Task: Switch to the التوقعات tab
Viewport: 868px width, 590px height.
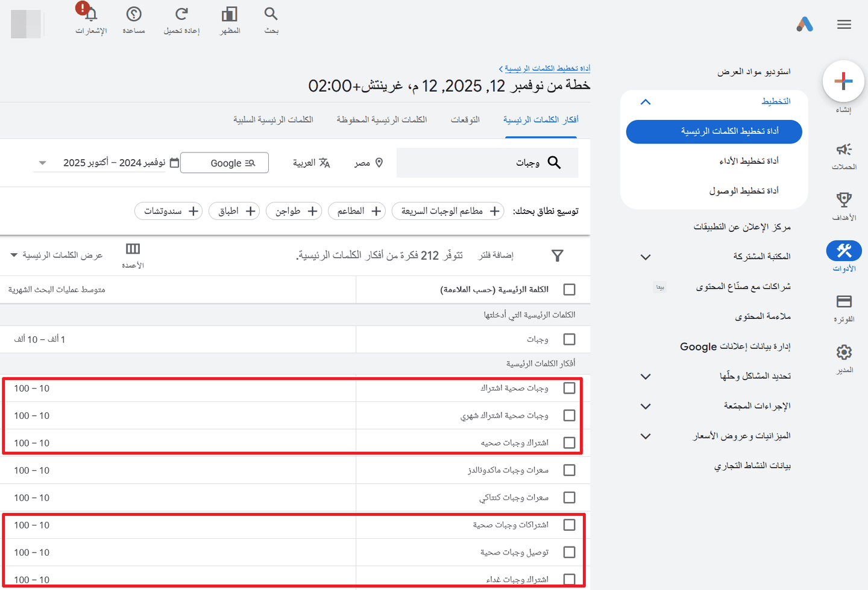Action: click(465, 120)
